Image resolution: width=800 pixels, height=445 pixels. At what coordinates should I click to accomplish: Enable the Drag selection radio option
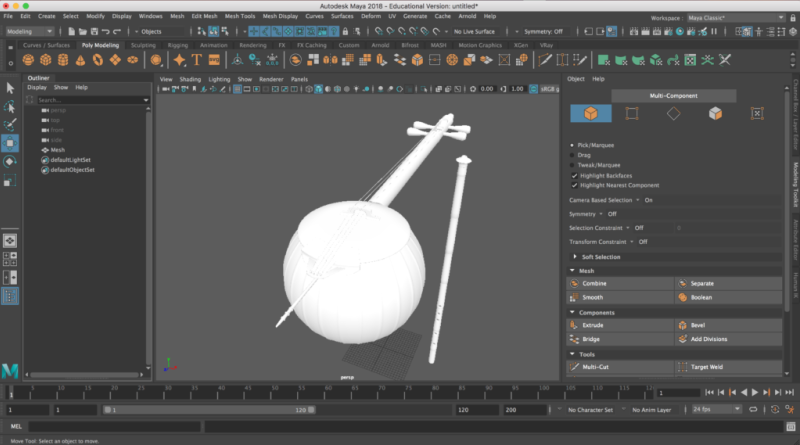coord(572,155)
